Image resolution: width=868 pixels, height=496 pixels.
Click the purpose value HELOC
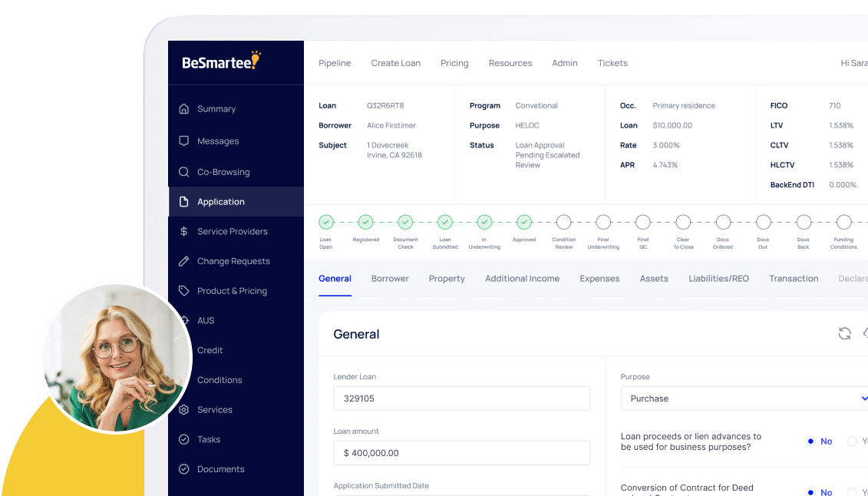tap(527, 125)
